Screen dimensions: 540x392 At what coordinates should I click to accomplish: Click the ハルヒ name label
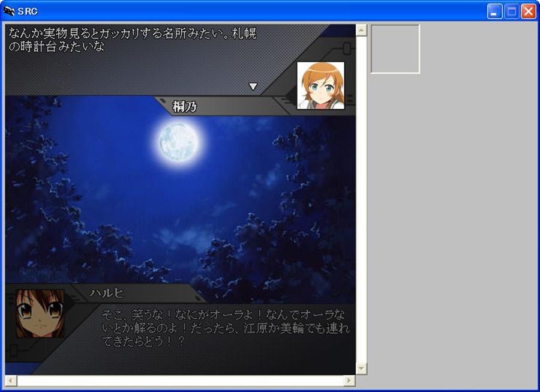coord(106,293)
